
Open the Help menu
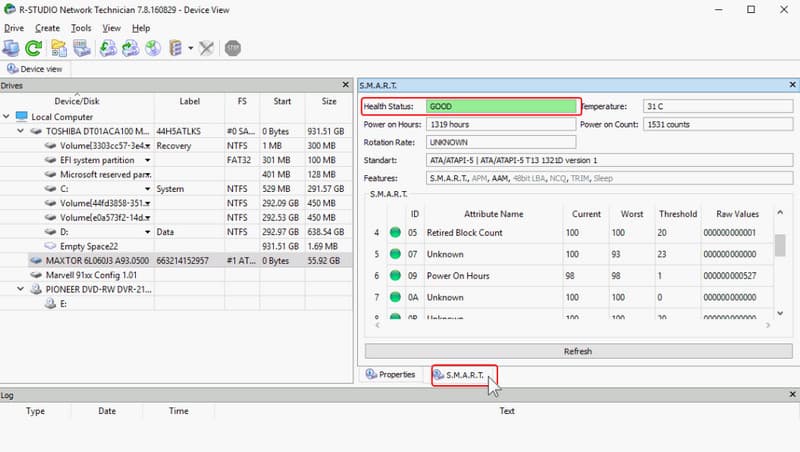141,28
